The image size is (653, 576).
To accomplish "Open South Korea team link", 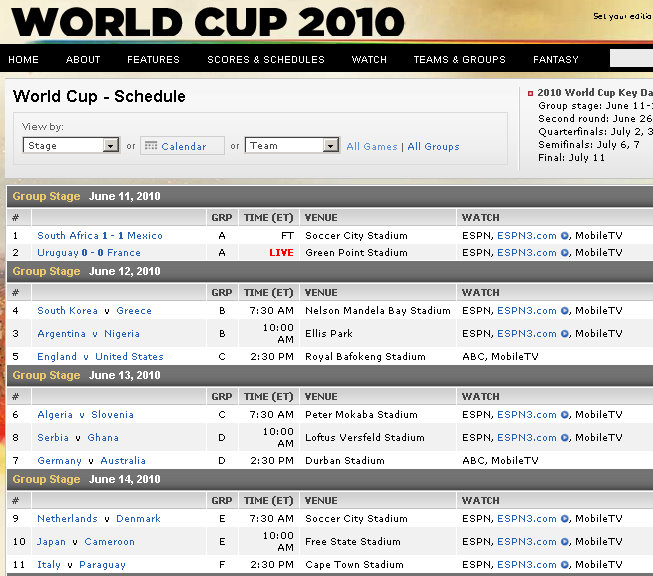I will (67, 311).
